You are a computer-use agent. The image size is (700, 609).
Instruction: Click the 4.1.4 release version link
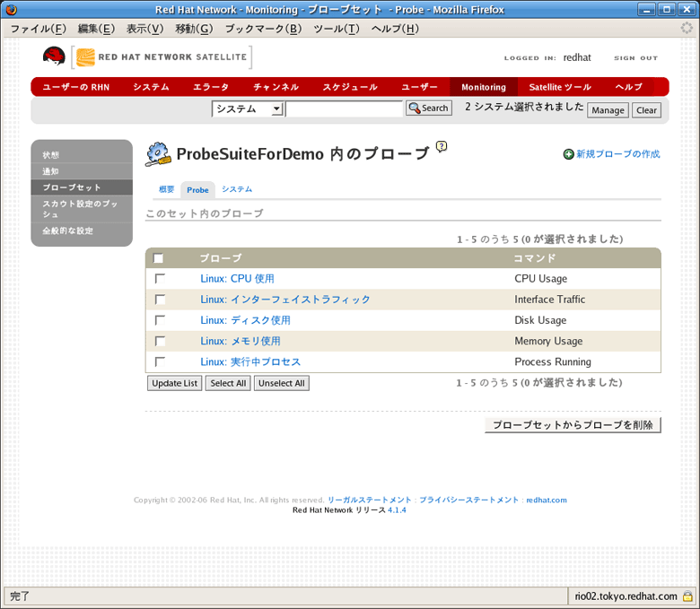397,510
